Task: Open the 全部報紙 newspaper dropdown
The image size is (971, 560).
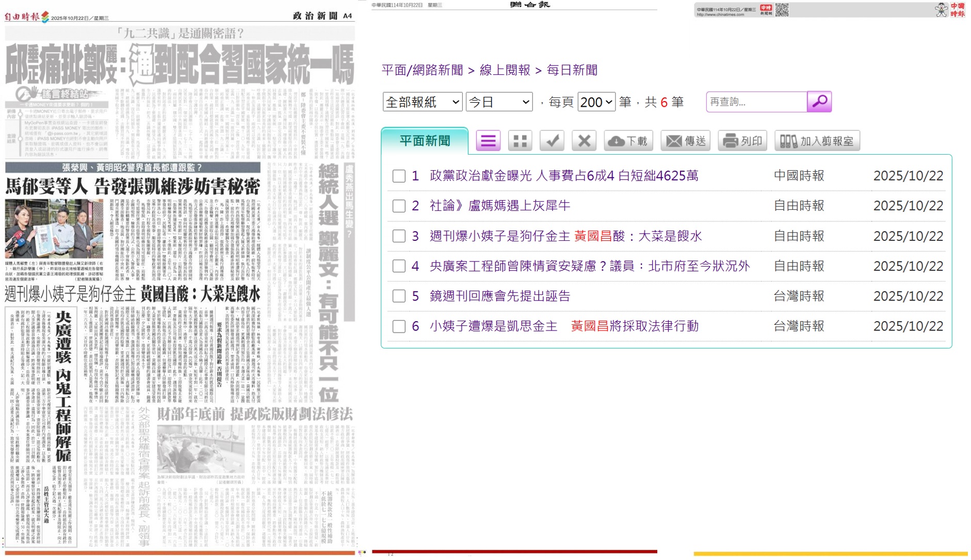Action: [422, 102]
